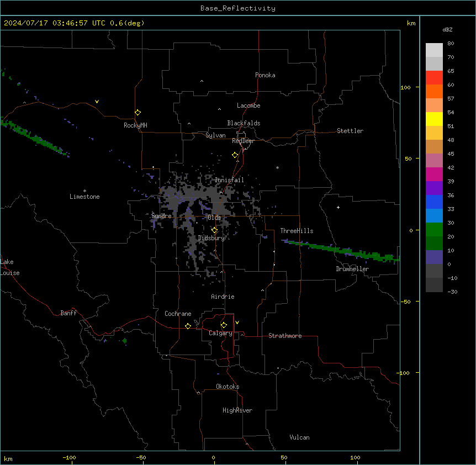The width and height of the screenshot is (476, 465).
Task: Click the RockyMH town label
Action: [x=135, y=125]
